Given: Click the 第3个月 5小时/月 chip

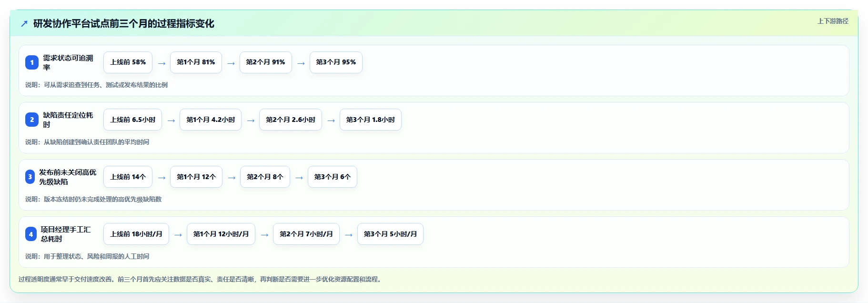Looking at the screenshot, I should (x=390, y=234).
